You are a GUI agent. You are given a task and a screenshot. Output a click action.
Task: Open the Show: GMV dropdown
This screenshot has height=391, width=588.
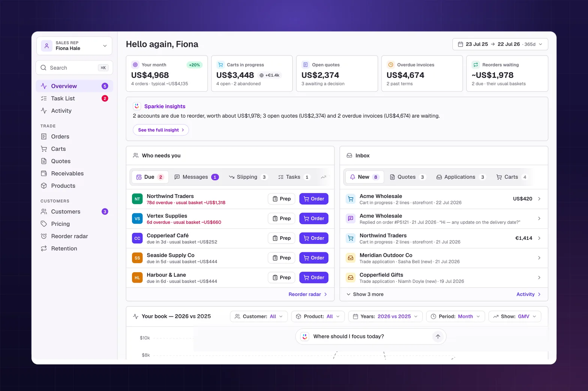click(x=514, y=316)
